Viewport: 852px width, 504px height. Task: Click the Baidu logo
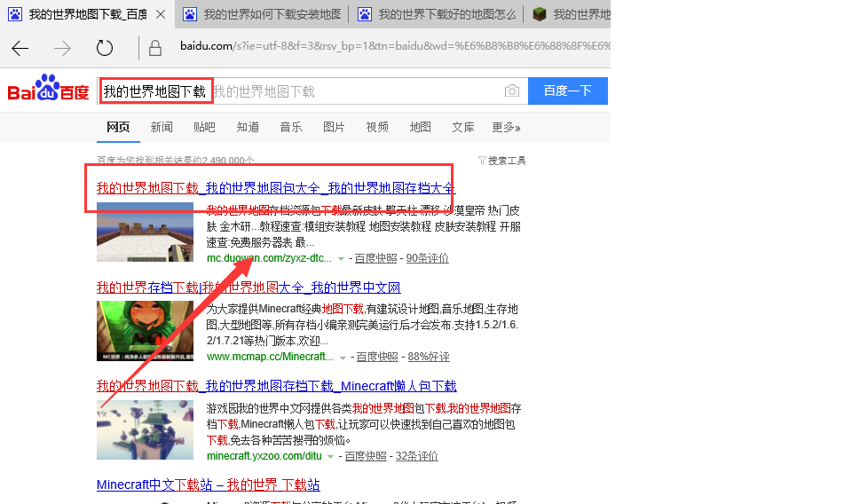[48, 88]
